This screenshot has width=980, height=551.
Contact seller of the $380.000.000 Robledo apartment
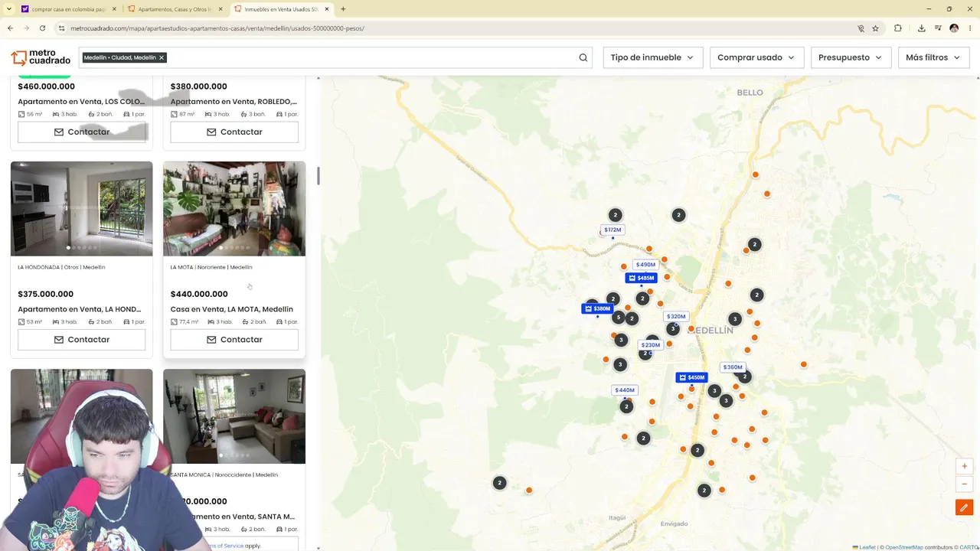(234, 132)
